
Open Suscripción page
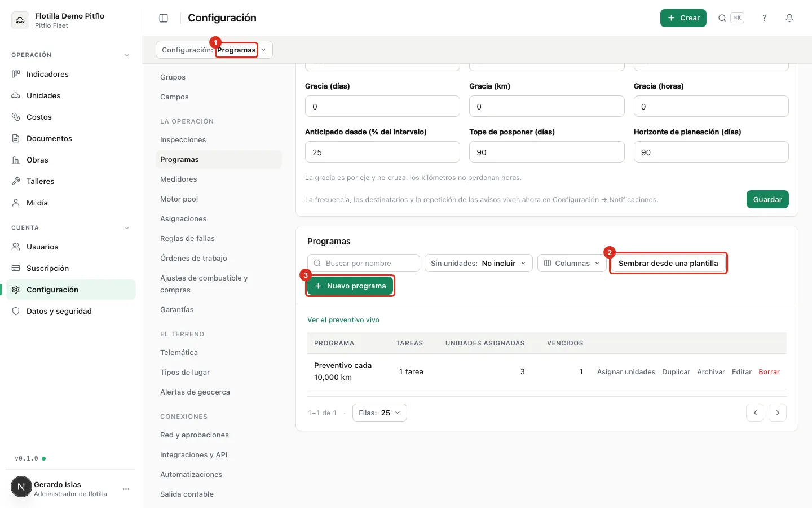[70, 268]
